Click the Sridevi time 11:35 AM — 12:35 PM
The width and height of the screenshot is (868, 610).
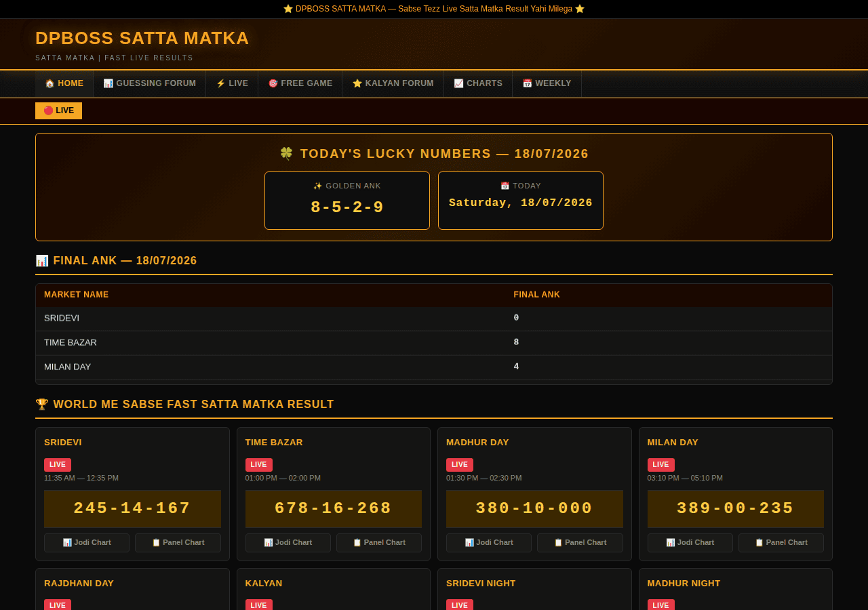[81, 478]
